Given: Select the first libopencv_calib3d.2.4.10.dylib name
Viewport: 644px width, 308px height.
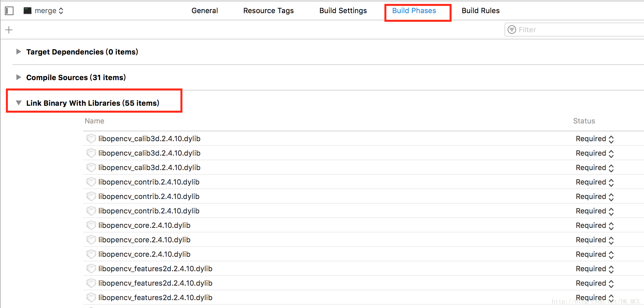Looking at the screenshot, I should pos(149,139).
